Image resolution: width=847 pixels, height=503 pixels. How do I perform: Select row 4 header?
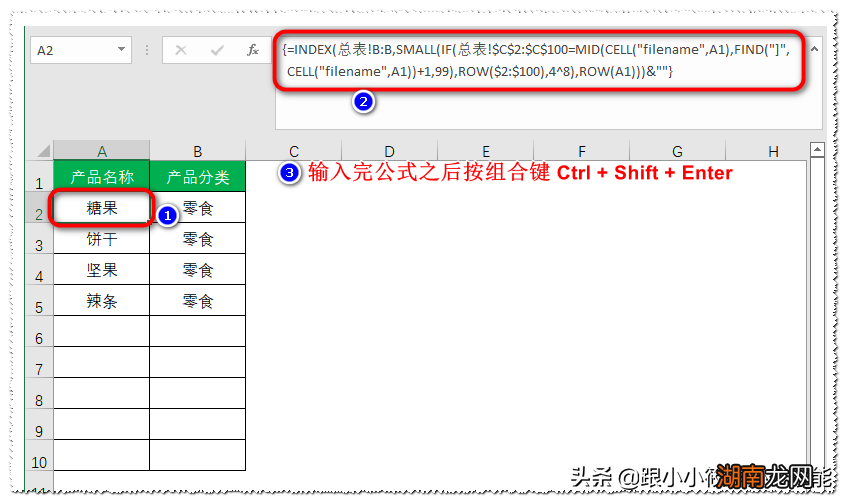tap(39, 270)
